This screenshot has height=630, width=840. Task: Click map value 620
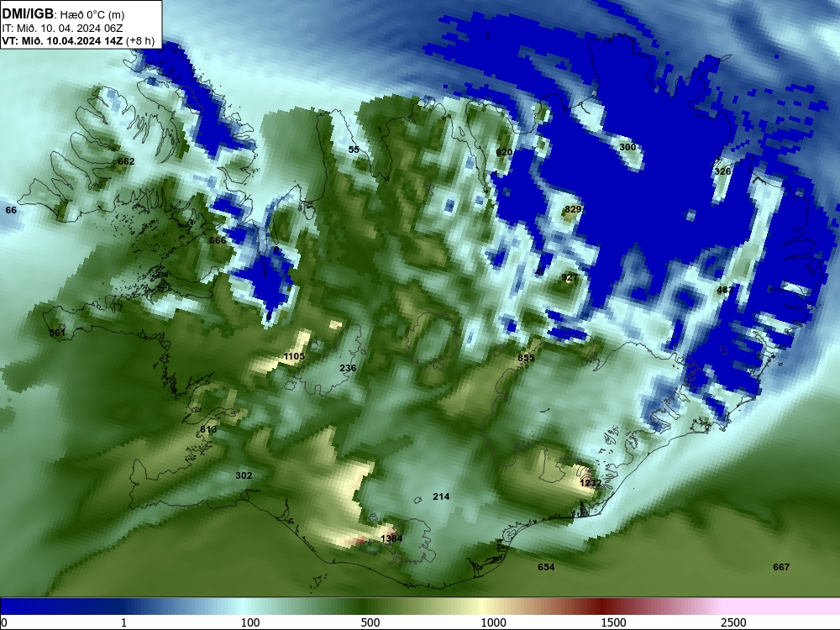coord(504,152)
